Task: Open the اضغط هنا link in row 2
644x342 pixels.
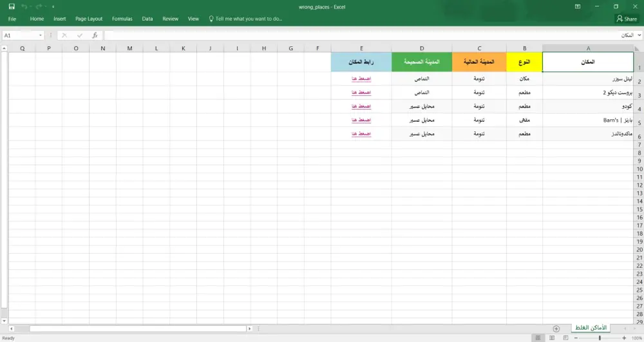Action: point(361,79)
